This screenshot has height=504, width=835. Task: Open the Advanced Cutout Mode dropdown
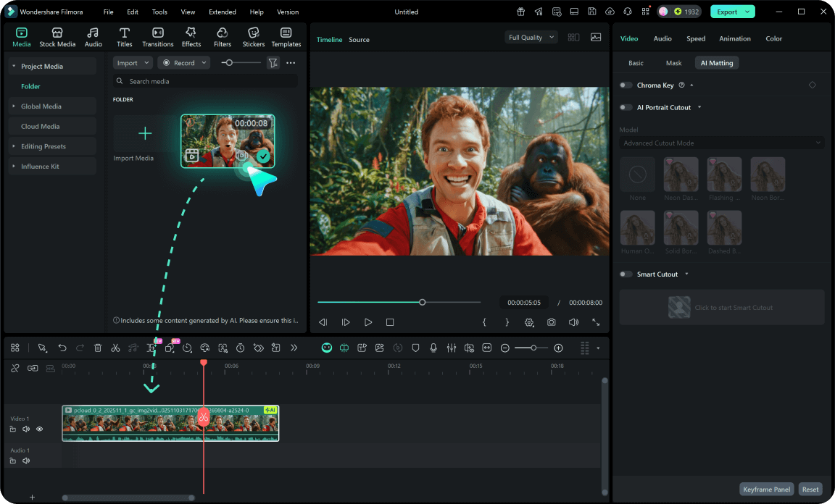coord(722,143)
